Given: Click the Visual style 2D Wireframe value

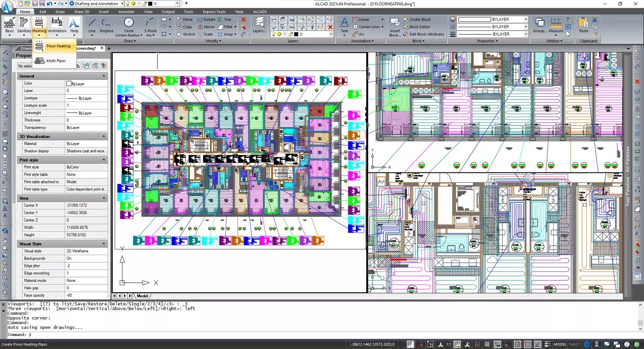Looking at the screenshot, I should click(x=86, y=251).
